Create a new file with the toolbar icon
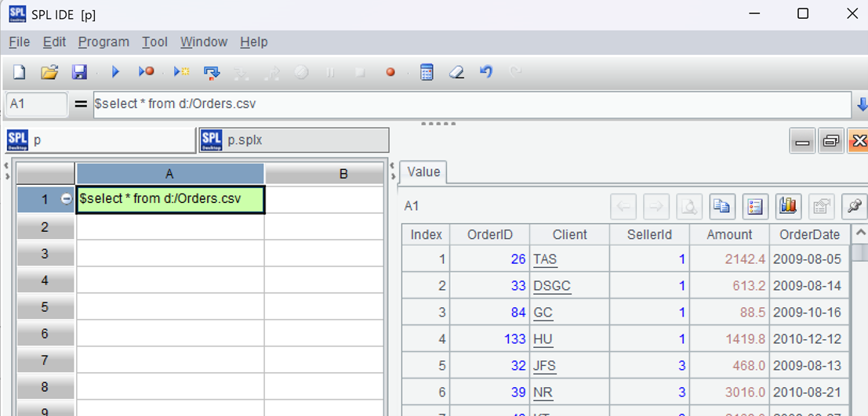 (20, 72)
